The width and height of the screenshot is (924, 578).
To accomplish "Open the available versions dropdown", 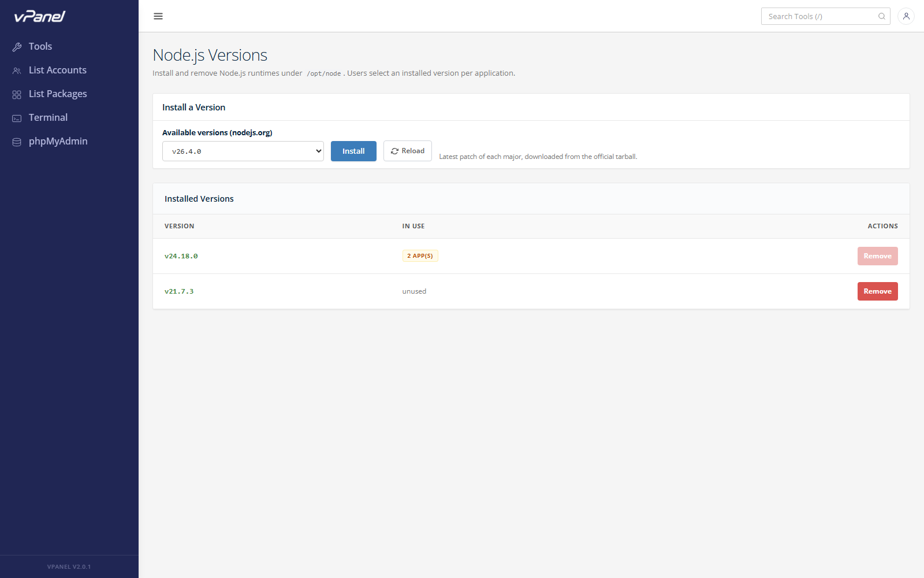I will click(x=243, y=151).
